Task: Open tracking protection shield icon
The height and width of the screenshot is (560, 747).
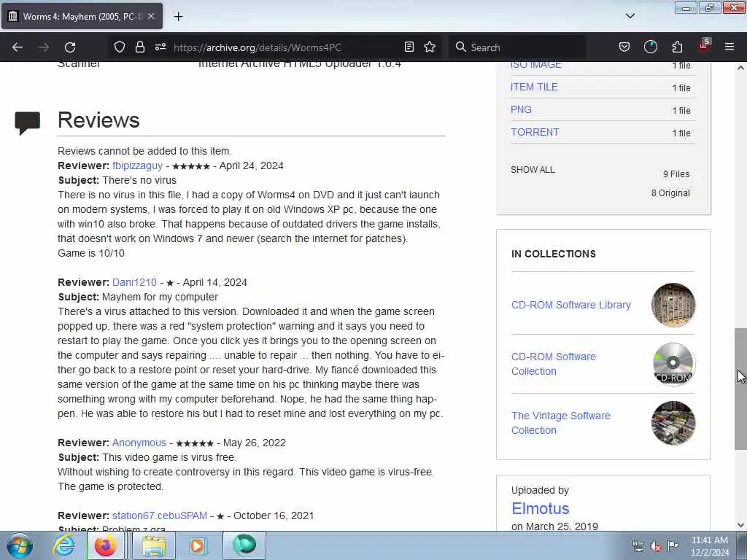Action: tap(120, 47)
